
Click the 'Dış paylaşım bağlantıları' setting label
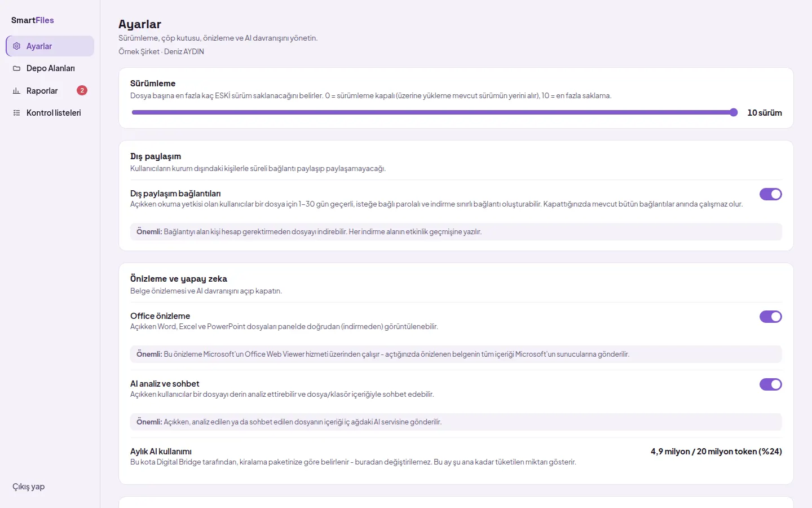175,194
